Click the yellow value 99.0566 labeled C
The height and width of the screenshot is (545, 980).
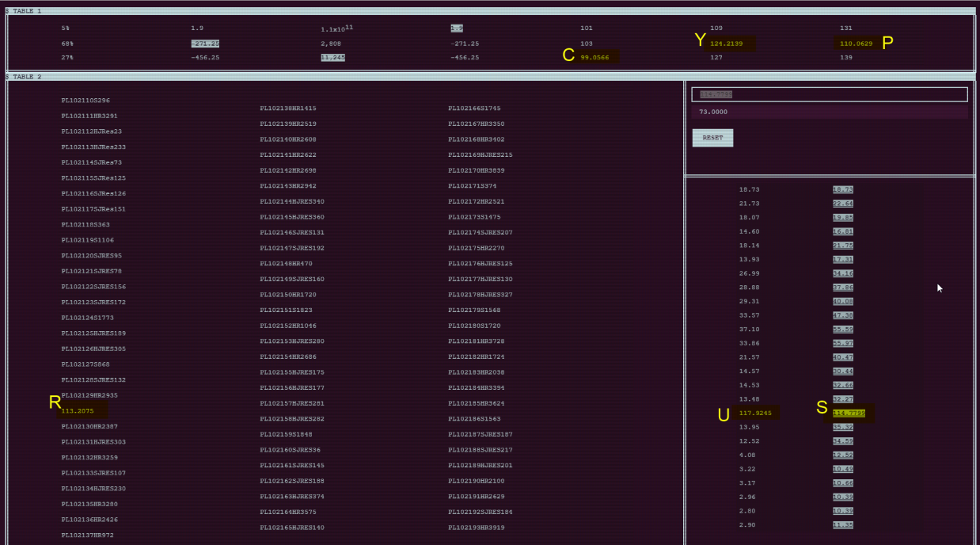[597, 58]
